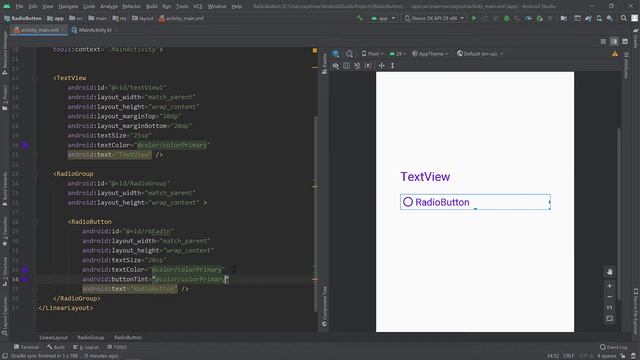This screenshot has height=360, width=640.
Task: Click the green Run app button
Action: (x=474, y=18)
